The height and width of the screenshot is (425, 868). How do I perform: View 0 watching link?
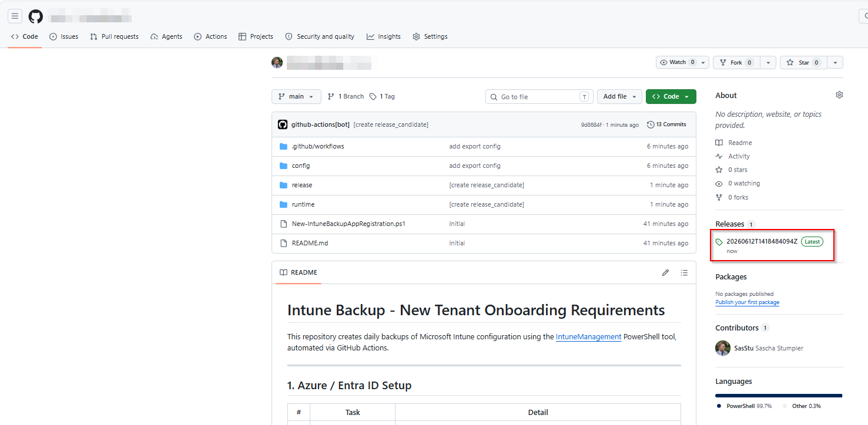(x=738, y=183)
